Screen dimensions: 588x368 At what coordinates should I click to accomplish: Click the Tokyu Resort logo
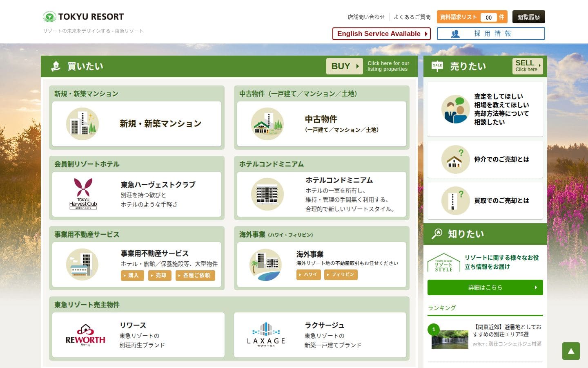point(83,17)
